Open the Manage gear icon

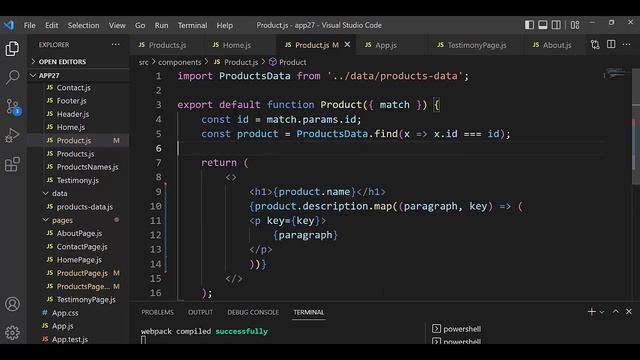coord(12,333)
